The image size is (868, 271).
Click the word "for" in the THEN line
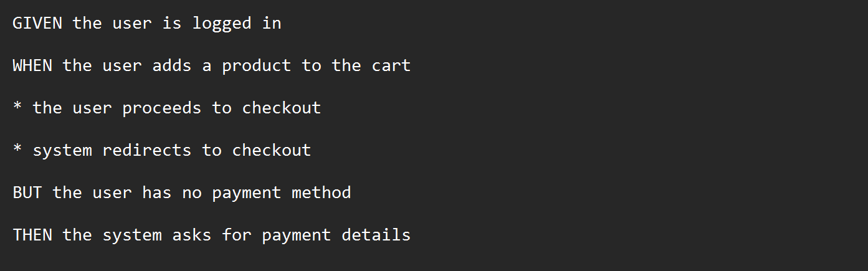pyautogui.click(x=236, y=235)
